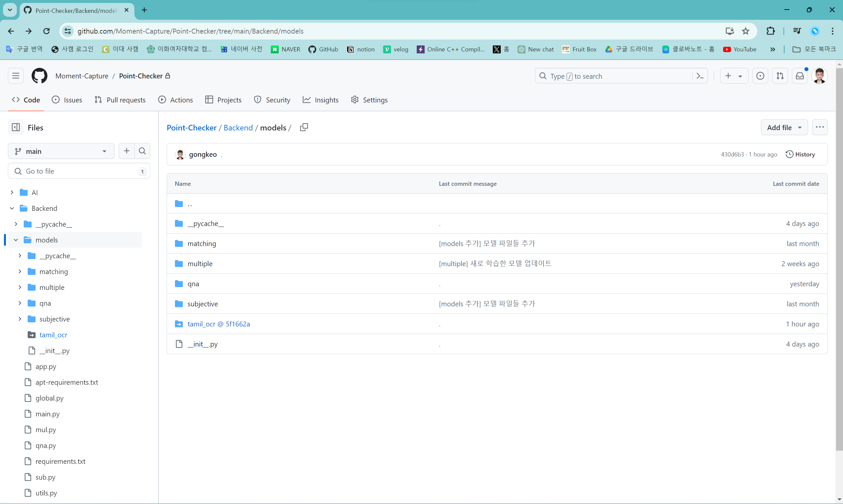Collapse the models folder in tree
Viewport: 843px width, 504px height.
click(15, 240)
